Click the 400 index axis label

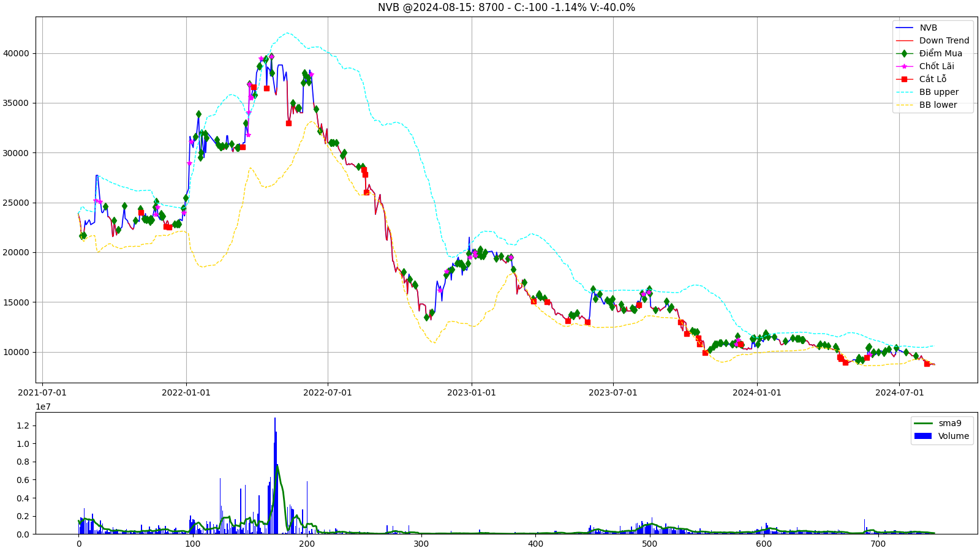pos(535,544)
